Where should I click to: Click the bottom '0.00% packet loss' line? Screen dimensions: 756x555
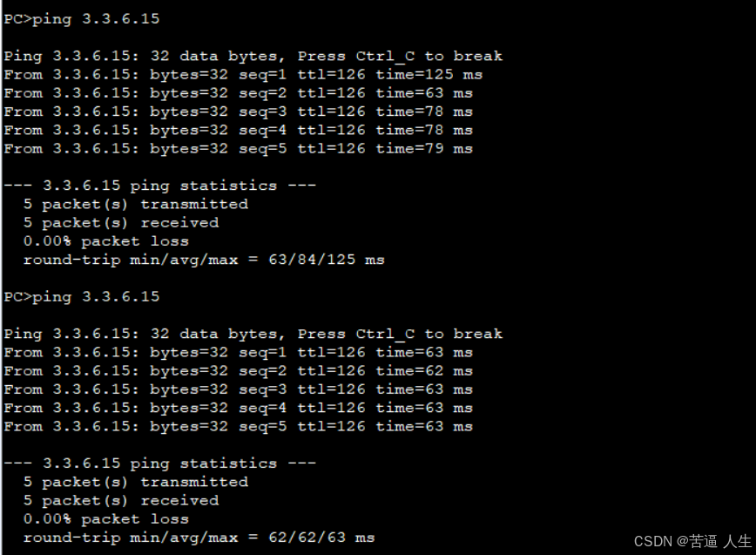click(106, 519)
